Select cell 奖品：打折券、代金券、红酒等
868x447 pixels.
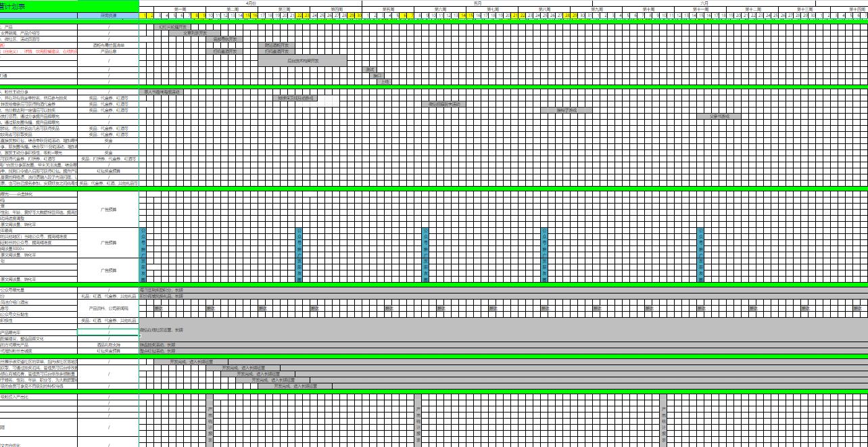click(108, 158)
